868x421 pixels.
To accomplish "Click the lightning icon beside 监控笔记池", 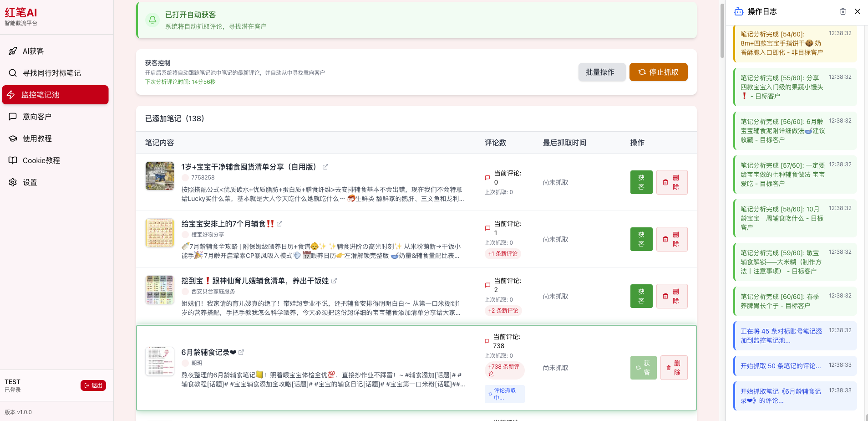I will click(x=11, y=95).
